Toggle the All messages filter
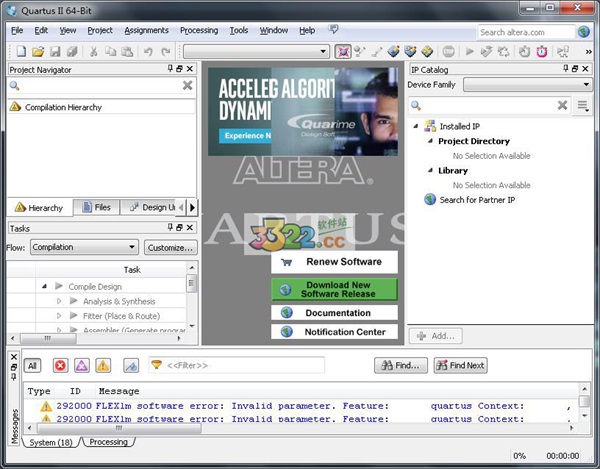Image resolution: width=600 pixels, height=469 pixels. point(32,366)
